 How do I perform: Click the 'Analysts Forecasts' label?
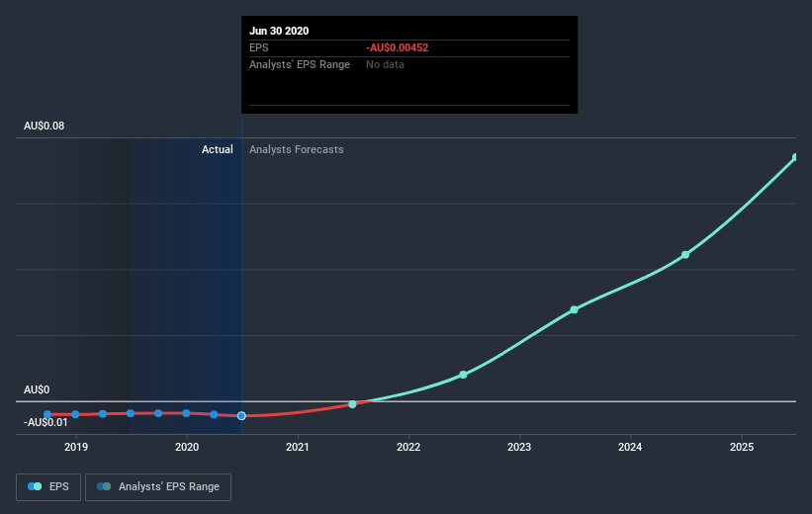click(296, 149)
